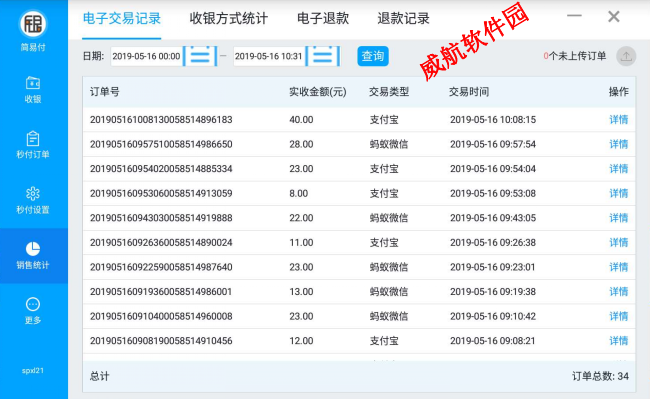
Task: Select order number 2019051610081300585148961​83
Action: tap(161, 120)
